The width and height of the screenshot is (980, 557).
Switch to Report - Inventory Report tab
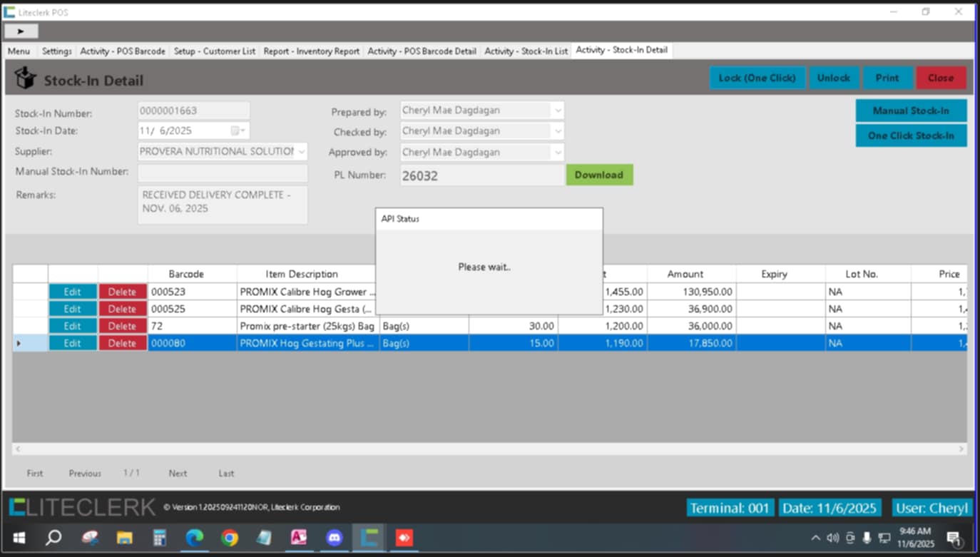[x=312, y=51]
